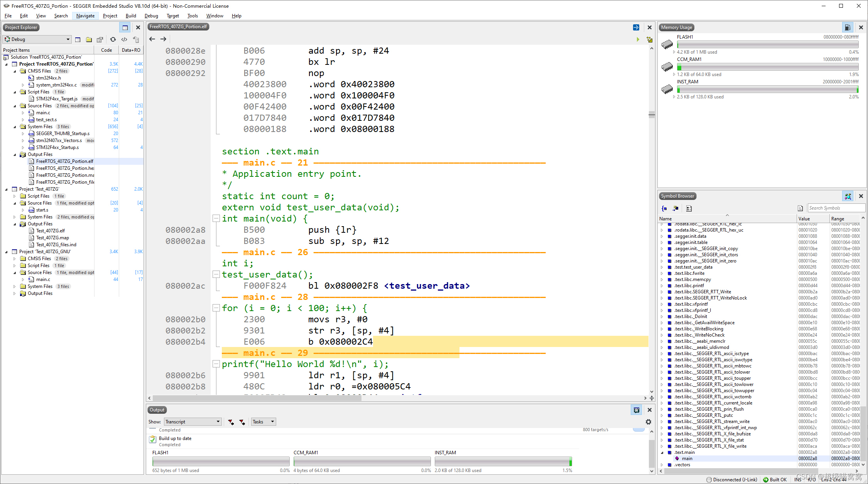The image size is (868, 484).
Task: Collapse Project 'Test_407ZG_GNU' tree node
Action: pos(6,252)
